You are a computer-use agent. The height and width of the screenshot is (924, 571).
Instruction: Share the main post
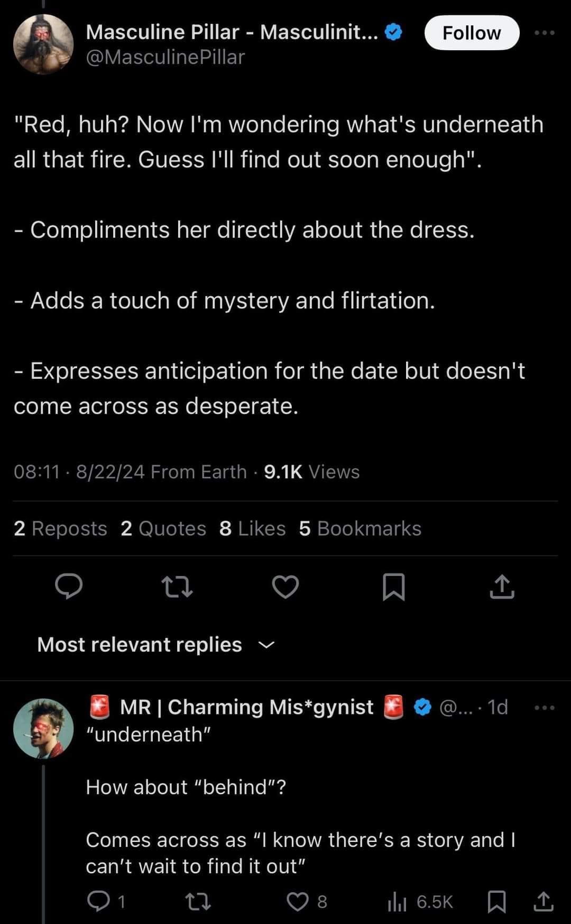tap(502, 587)
